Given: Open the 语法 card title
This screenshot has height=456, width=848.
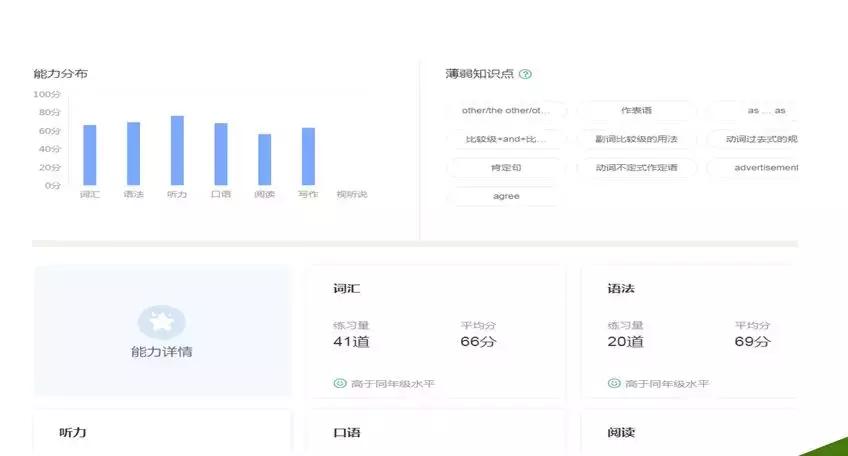Looking at the screenshot, I should point(621,288).
